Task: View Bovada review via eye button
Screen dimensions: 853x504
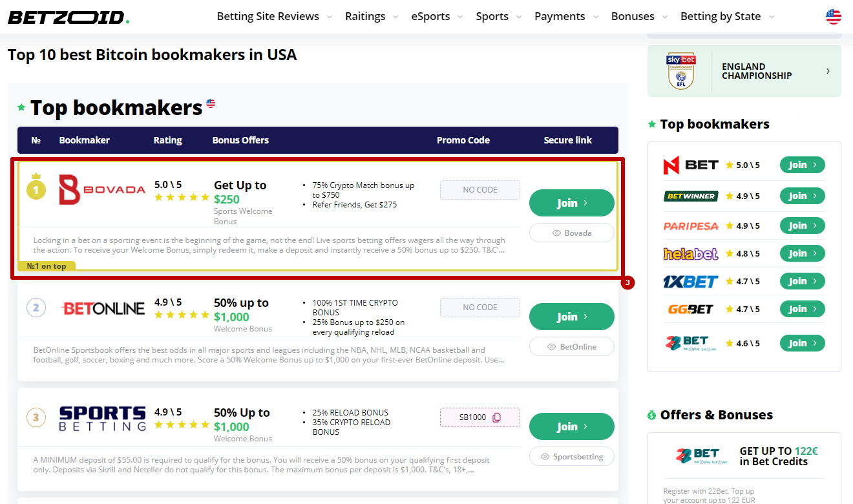Action: (x=571, y=233)
